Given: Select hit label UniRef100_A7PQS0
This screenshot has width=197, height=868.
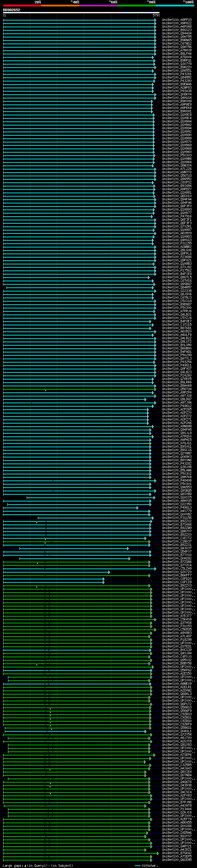Looking at the screenshot, I should coord(176,436).
